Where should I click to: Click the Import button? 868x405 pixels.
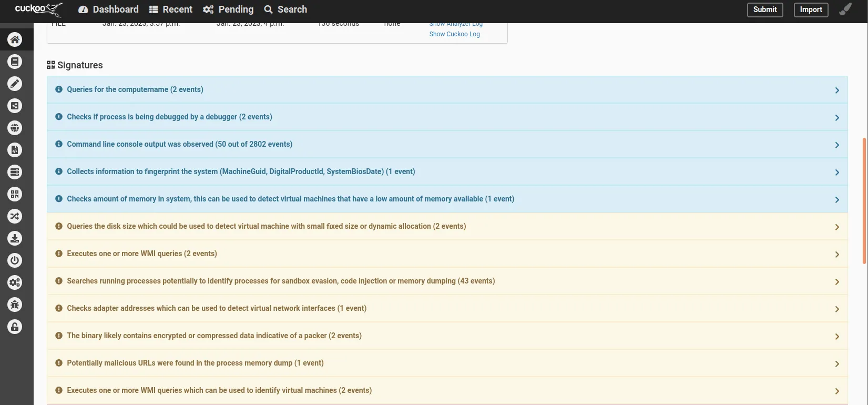click(x=811, y=9)
